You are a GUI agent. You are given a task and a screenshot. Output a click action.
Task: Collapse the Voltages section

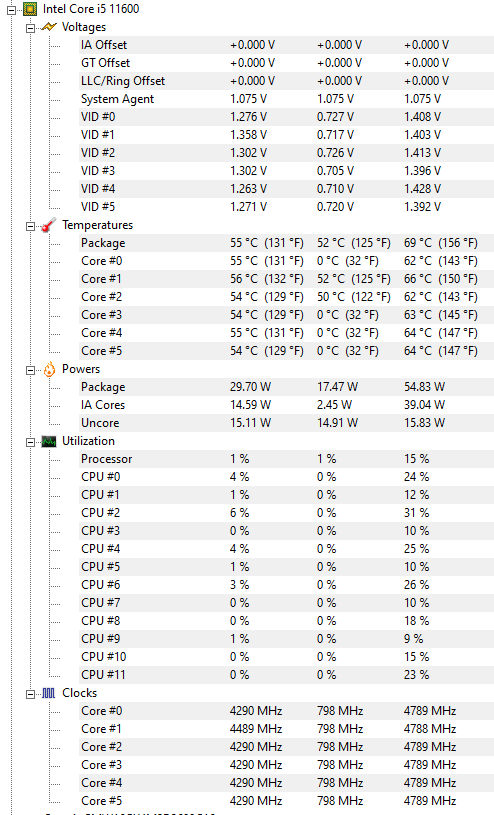31,28
